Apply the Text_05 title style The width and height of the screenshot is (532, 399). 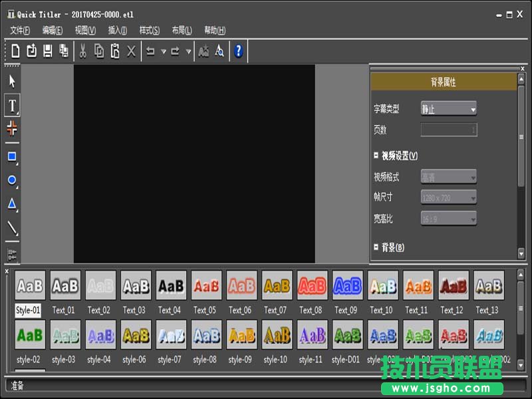click(x=205, y=286)
